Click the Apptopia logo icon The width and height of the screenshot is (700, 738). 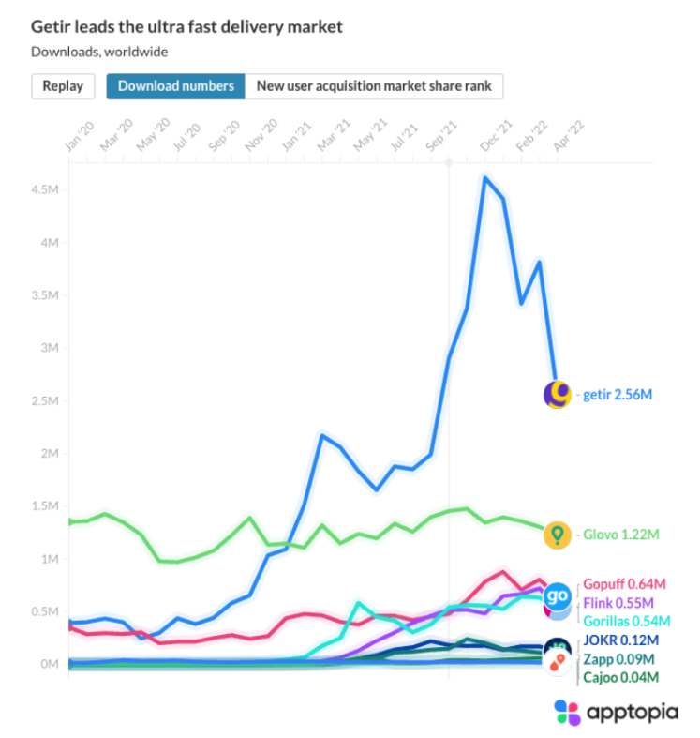tap(567, 712)
